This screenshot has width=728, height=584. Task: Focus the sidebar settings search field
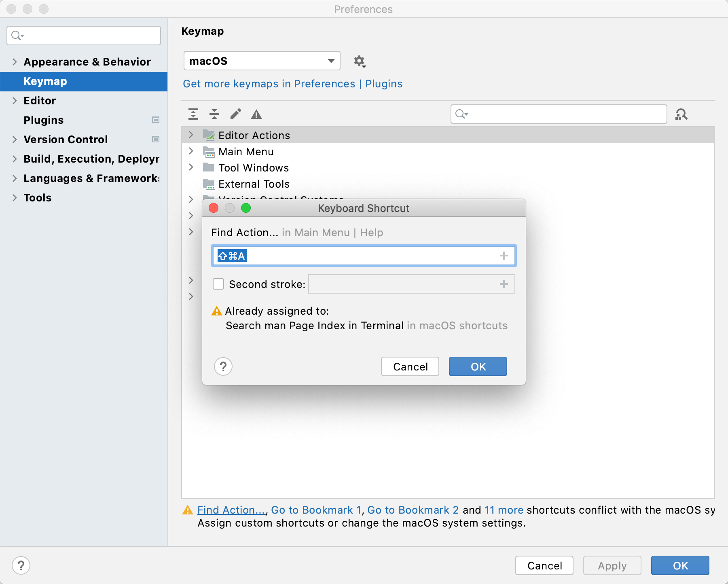(x=84, y=36)
